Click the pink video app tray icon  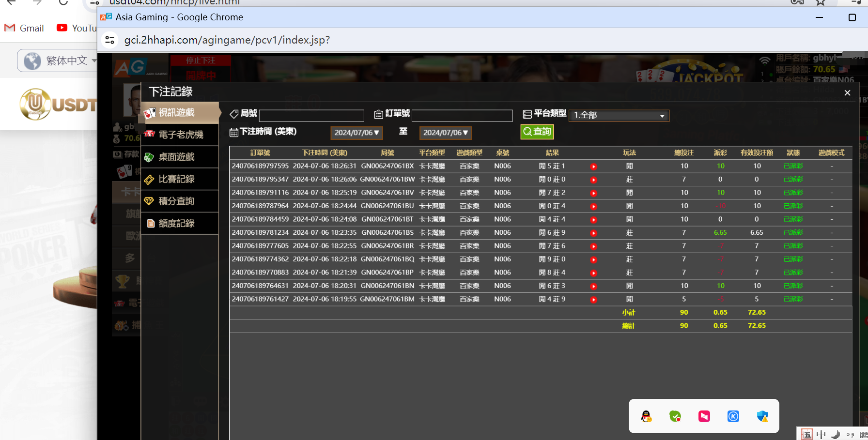pos(704,416)
